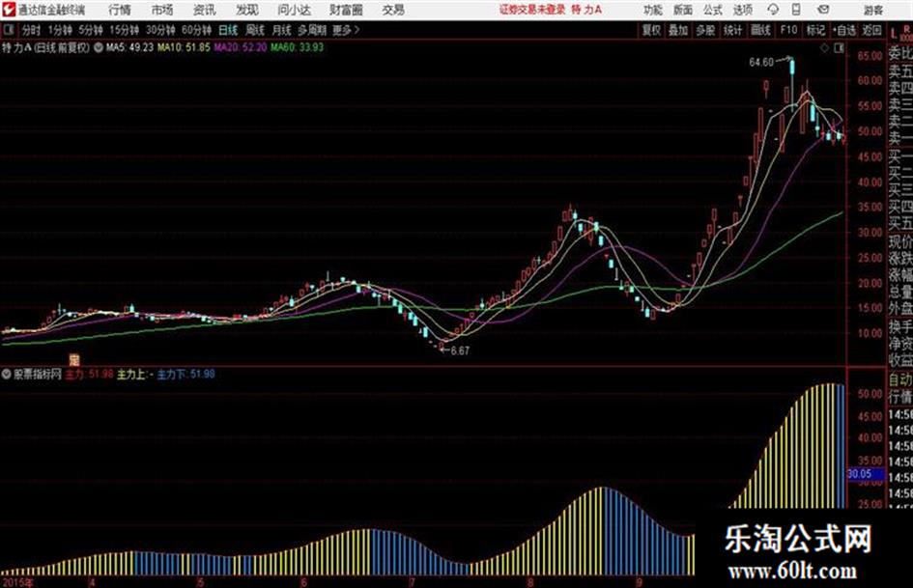Select the 月线 monthly period tab
This screenshot has width=913, height=588.
[x=281, y=30]
